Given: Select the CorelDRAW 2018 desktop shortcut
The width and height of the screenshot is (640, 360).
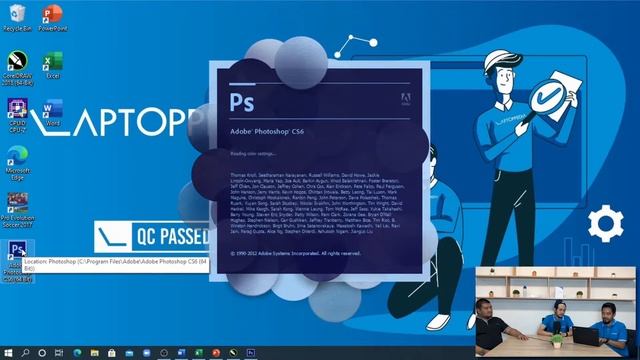Looking at the screenshot, I should pos(17,68).
